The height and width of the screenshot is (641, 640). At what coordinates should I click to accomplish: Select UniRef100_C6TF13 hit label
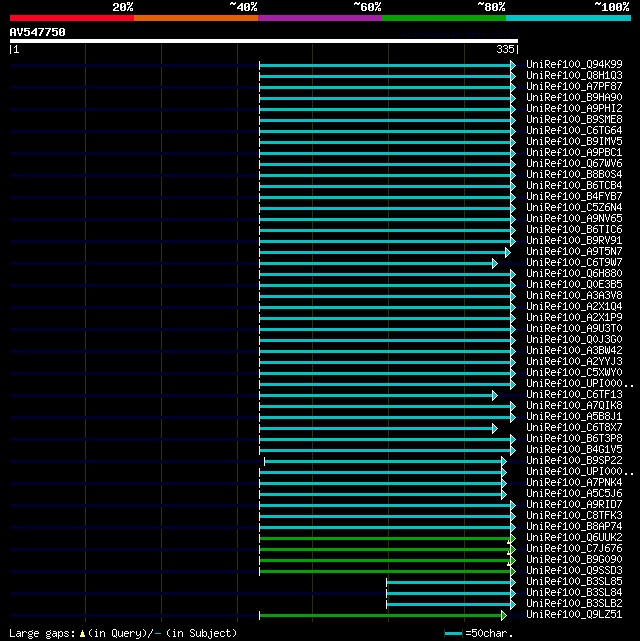pyautogui.click(x=574, y=394)
